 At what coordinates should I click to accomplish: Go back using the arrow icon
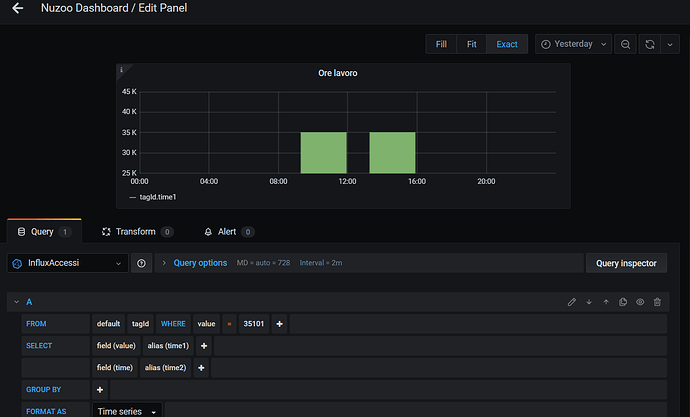click(18, 8)
